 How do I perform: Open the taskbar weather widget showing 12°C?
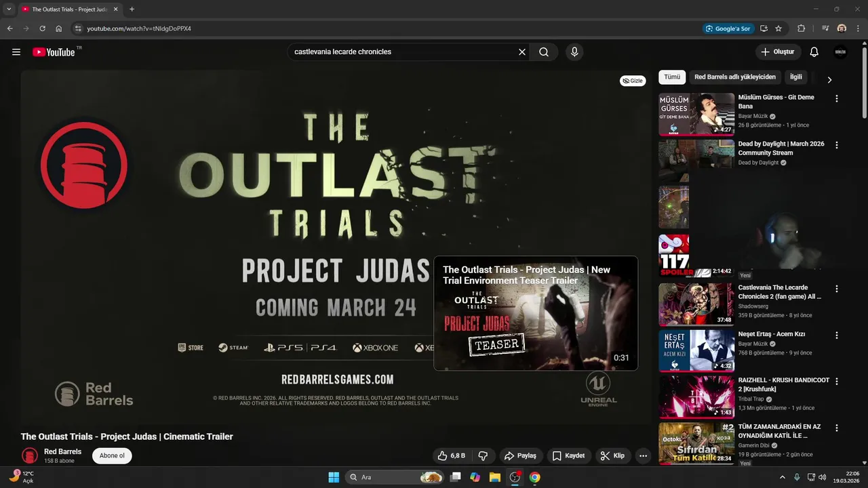[x=20, y=477]
